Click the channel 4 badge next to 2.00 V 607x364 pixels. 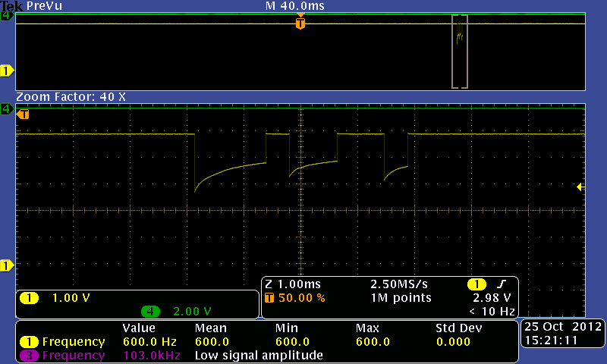coord(150,312)
